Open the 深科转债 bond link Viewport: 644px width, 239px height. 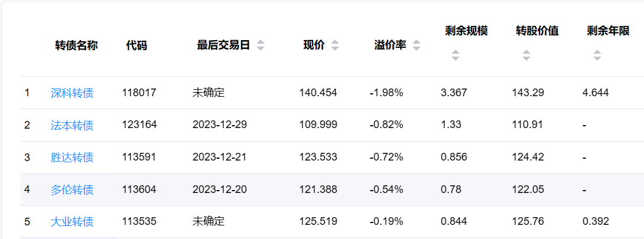(x=72, y=93)
